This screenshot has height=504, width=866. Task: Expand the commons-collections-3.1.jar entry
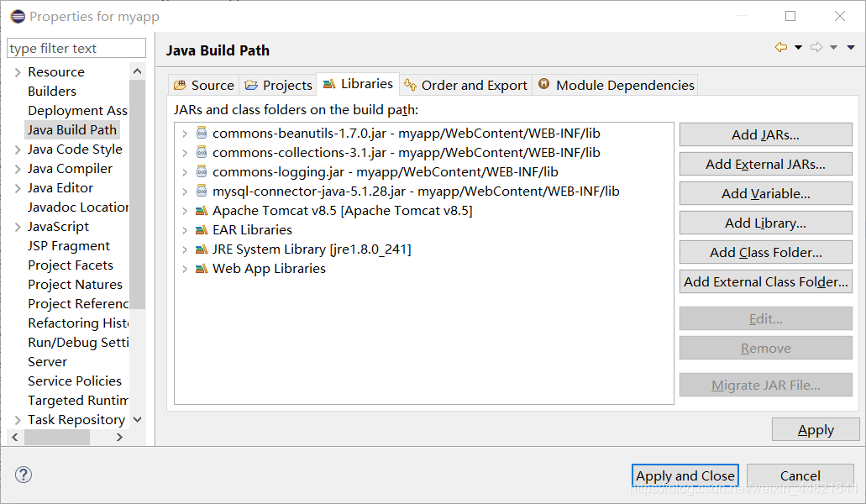[185, 153]
